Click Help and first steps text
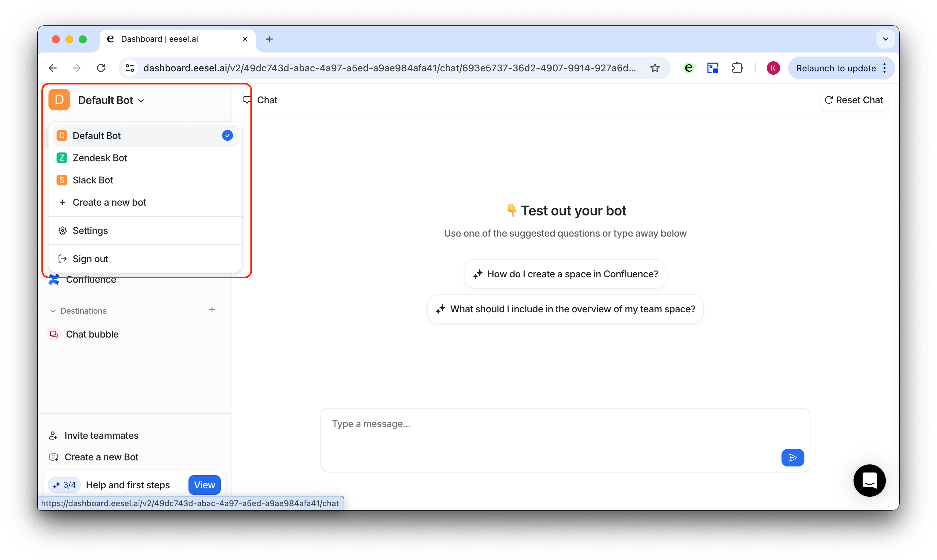 point(128,485)
